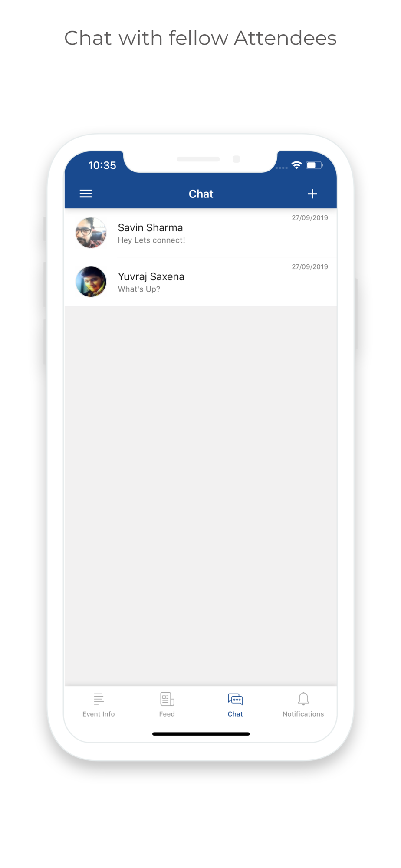Click Savin Sharma's profile picture
Viewport: 401px width, 868px height.
pyautogui.click(x=91, y=233)
